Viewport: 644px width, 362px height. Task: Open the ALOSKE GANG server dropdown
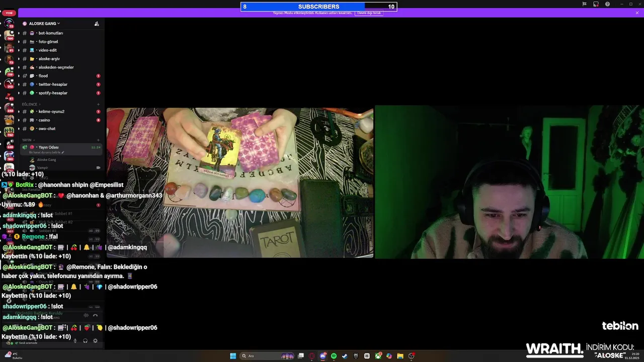tap(44, 24)
